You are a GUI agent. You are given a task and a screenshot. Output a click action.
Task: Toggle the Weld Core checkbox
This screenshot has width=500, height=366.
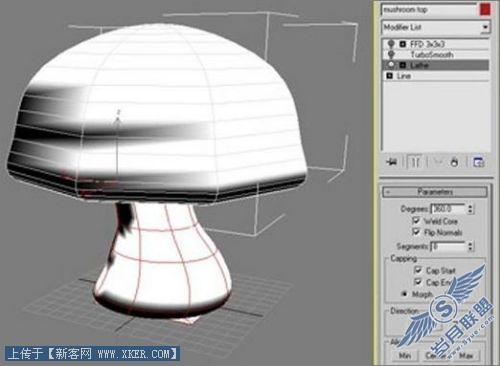pyautogui.click(x=416, y=220)
